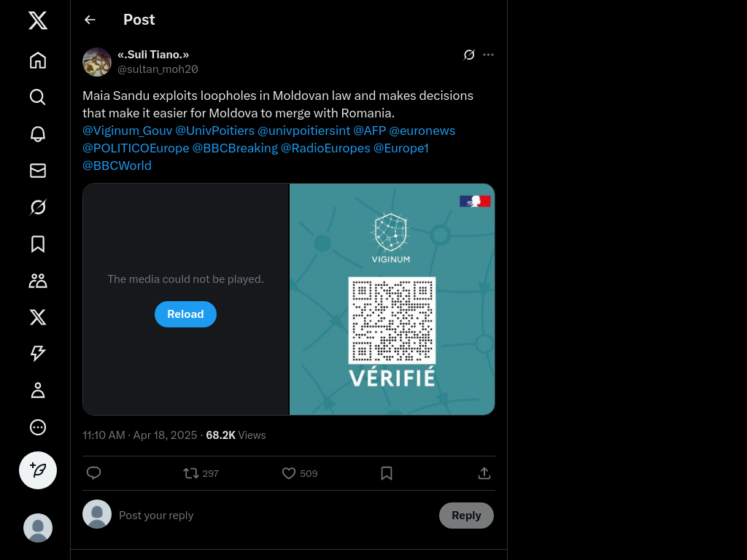Go back using the arrow

(90, 20)
